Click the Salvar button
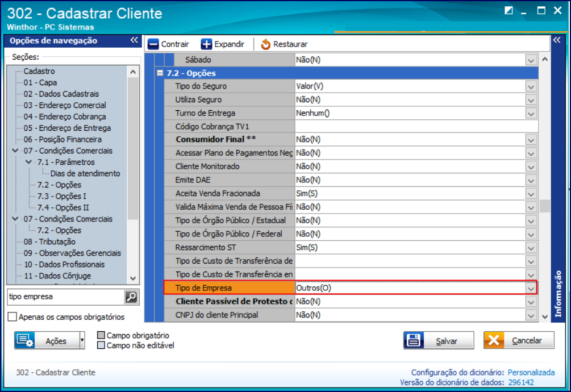571x392 pixels. coord(439,340)
